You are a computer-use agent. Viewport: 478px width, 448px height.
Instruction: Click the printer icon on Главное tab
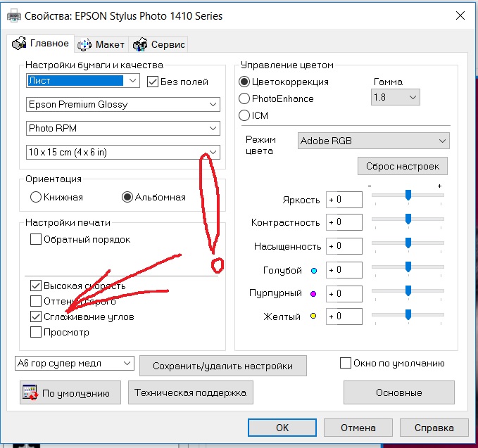19,43
